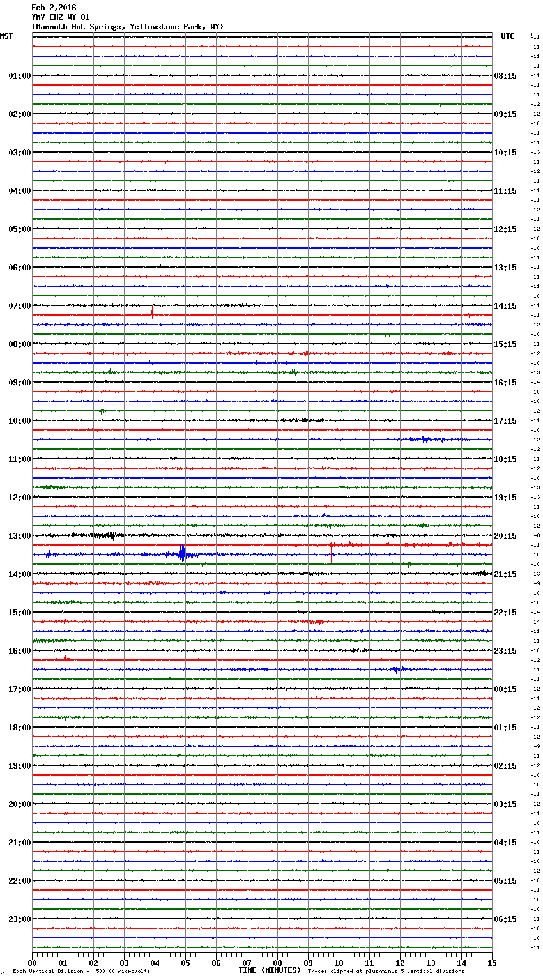The width and height of the screenshot is (543, 980).
Task: Click the 02:15 UTC time label
Action: (505, 766)
